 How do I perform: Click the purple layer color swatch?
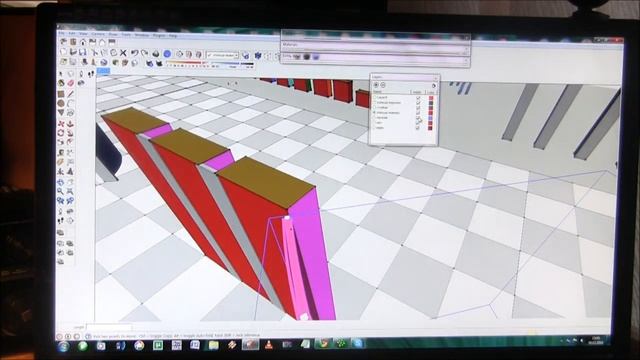(x=430, y=118)
